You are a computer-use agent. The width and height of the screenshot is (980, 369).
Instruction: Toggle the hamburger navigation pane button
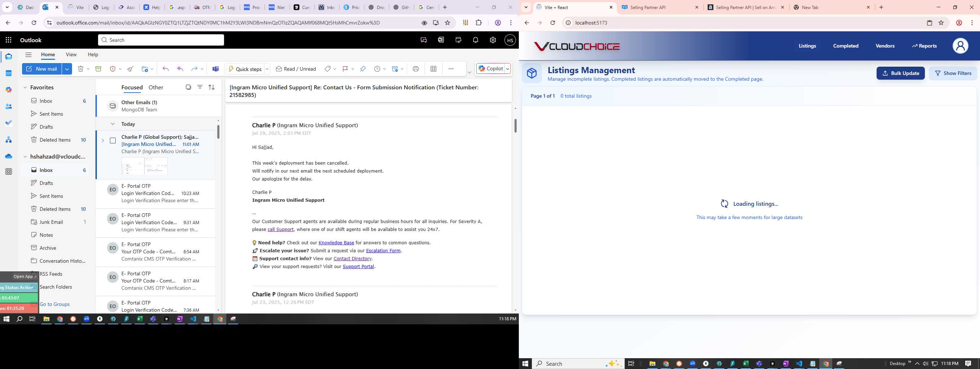28,54
